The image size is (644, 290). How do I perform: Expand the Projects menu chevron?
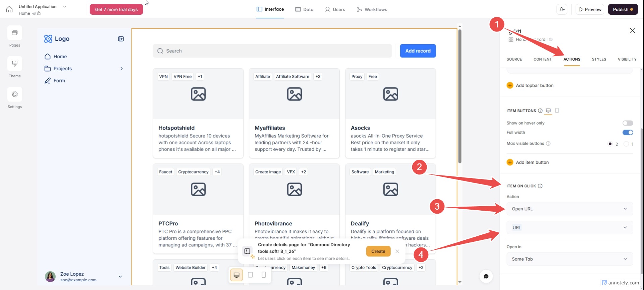[x=121, y=69]
